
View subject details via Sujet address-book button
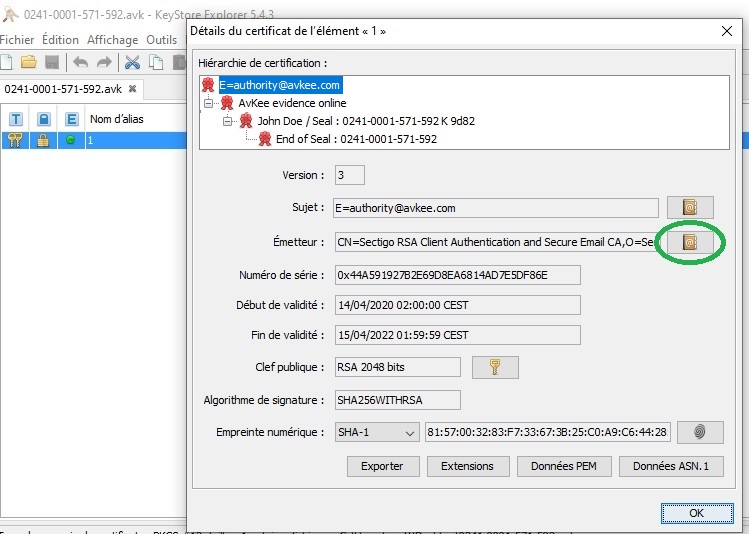(x=690, y=208)
